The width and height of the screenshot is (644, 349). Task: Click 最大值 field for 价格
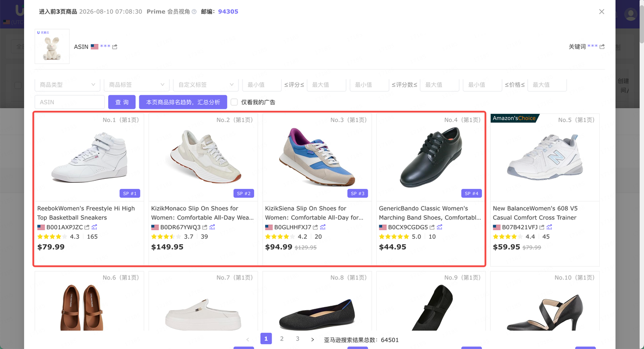547,85
